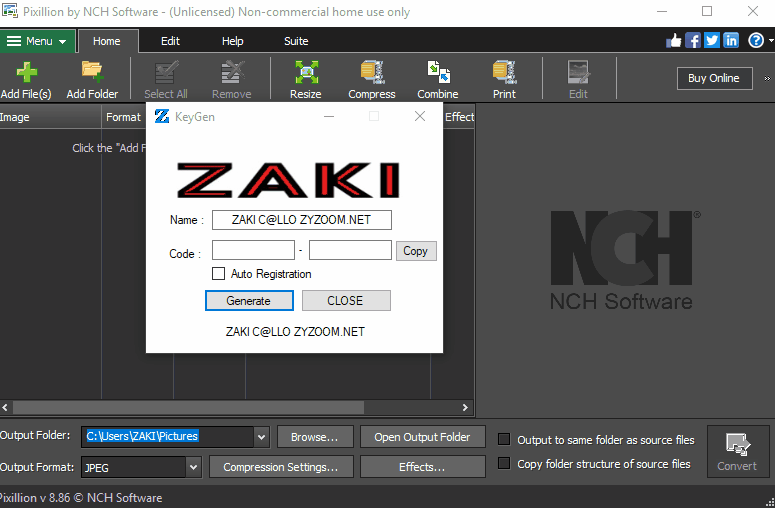Click the KeyGen window Z logo icon
The width and height of the screenshot is (775, 508).
(x=162, y=117)
